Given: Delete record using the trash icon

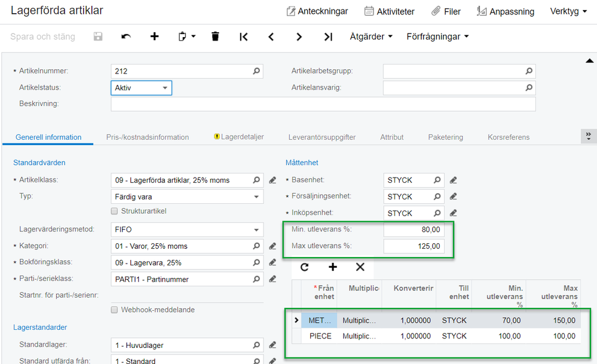Looking at the screenshot, I should tap(215, 36).
